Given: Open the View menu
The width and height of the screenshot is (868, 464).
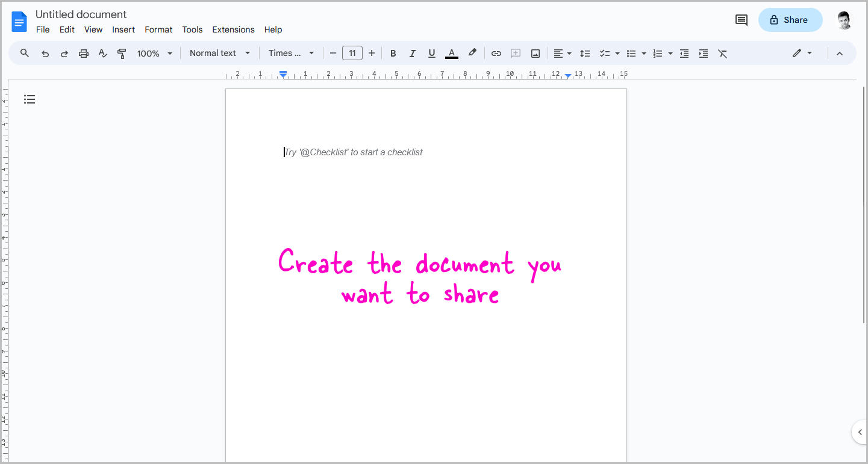Looking at the screenshot, I should pyautogui.click(x=93, y=29).
